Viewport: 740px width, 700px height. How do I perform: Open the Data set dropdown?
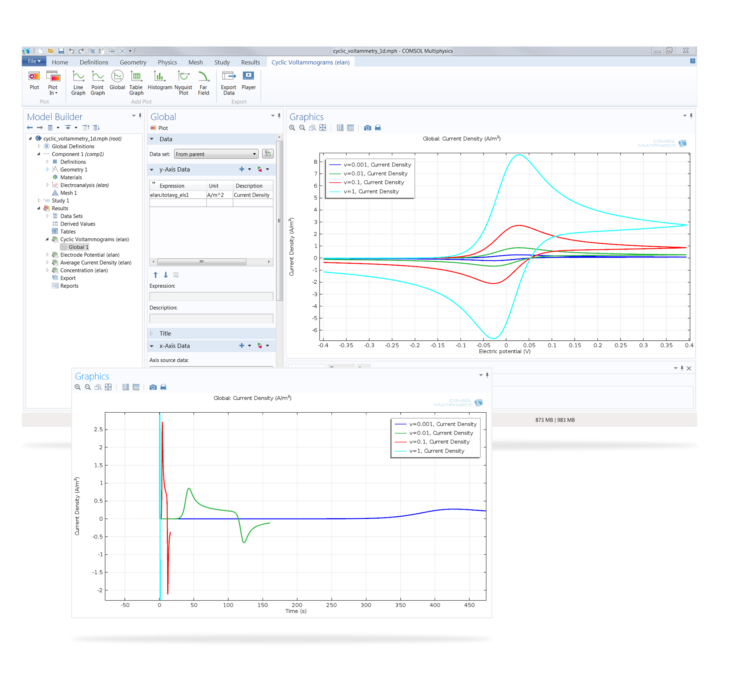coord(216,154)
